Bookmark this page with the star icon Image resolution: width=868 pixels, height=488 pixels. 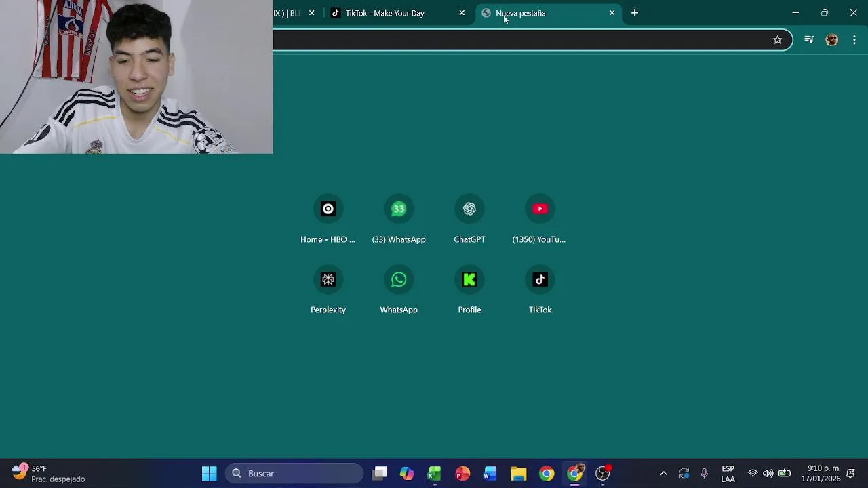[x=778, y=40]
